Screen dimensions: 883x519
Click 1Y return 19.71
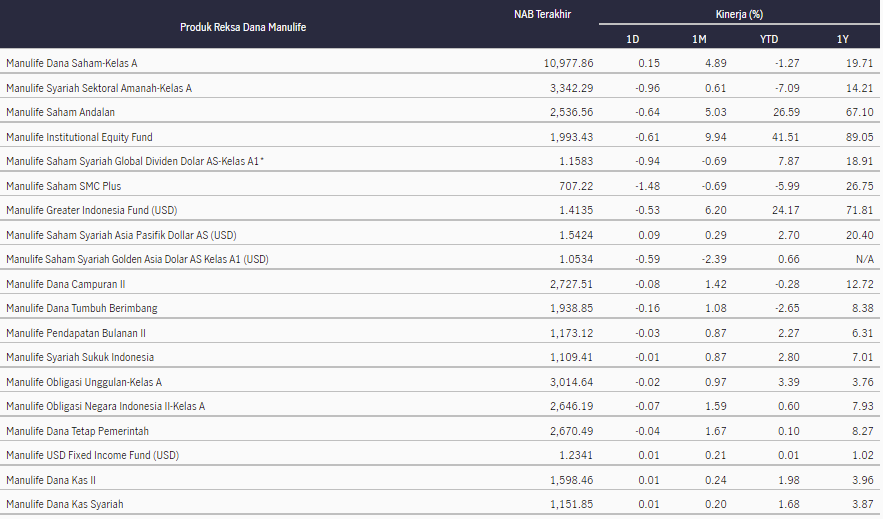[860, 63]
